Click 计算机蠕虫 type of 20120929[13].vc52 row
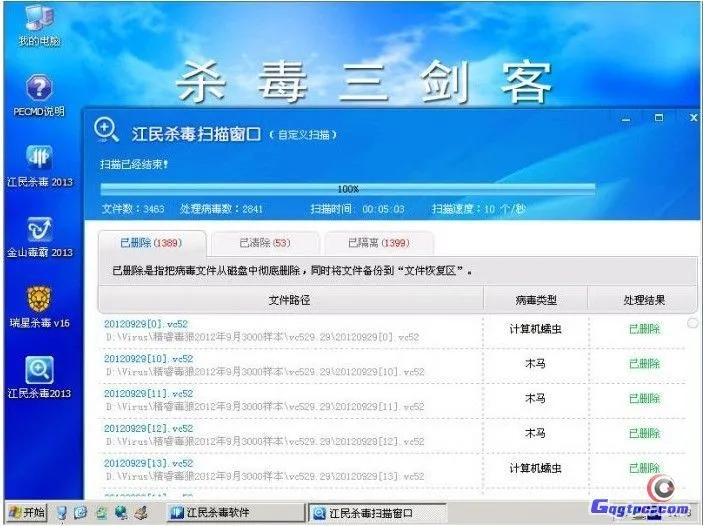703x526 pixels. [535, 468]
